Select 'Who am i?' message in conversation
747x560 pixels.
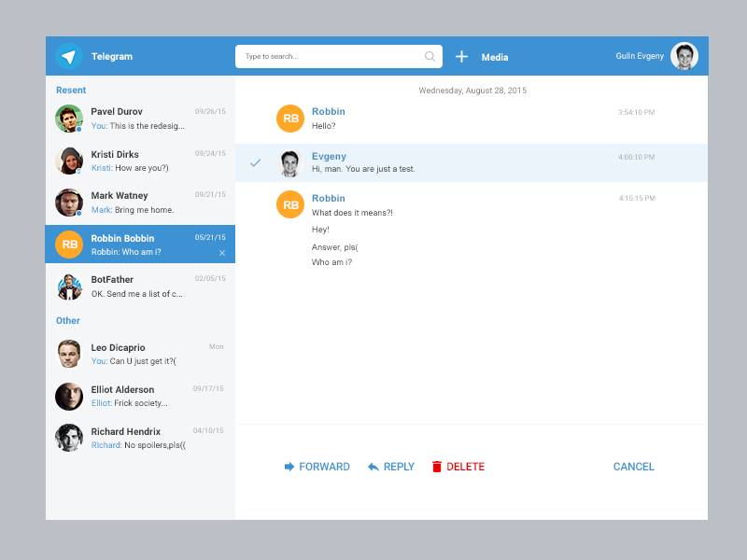[x=331, y=262]
